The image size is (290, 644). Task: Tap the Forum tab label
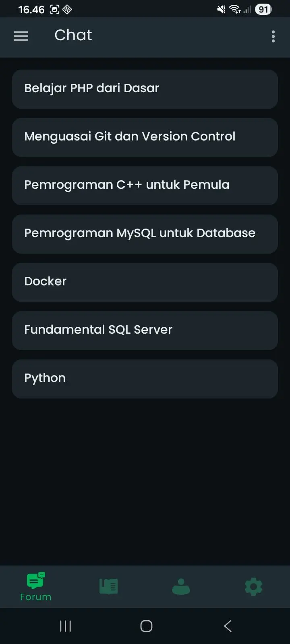point(36,597)
